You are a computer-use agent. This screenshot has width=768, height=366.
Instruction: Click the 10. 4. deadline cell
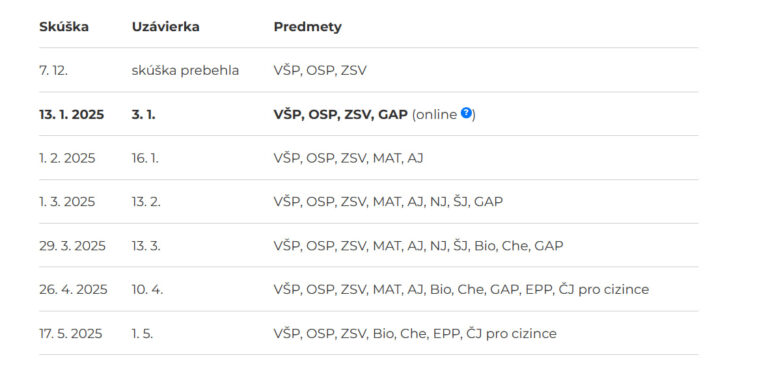(147, 290)
